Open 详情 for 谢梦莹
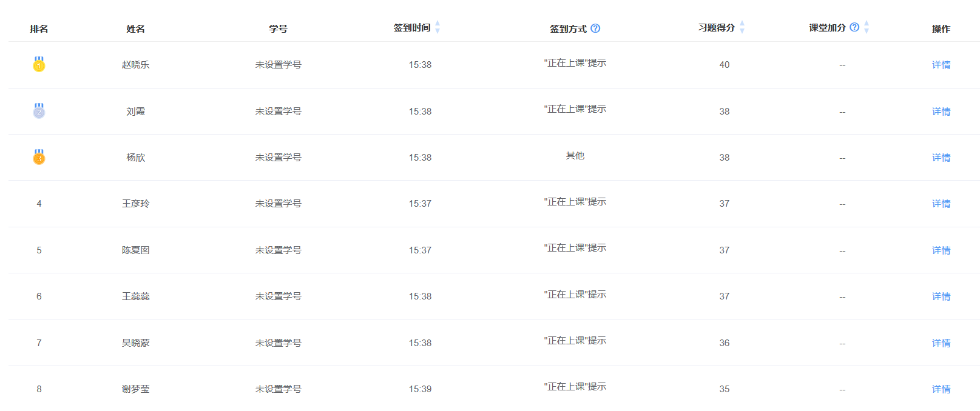Viewport: 980px width, 411px height. [941, 389]
